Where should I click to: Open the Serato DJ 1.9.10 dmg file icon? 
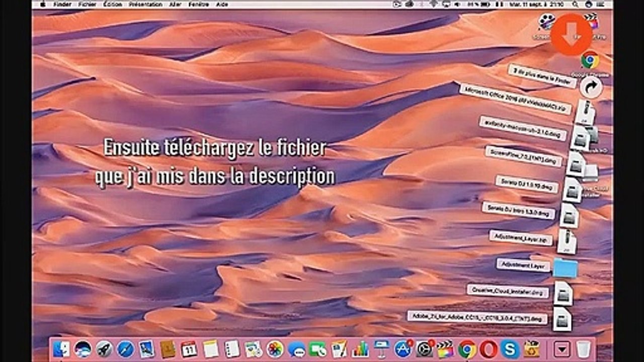[x=572, y=190]
